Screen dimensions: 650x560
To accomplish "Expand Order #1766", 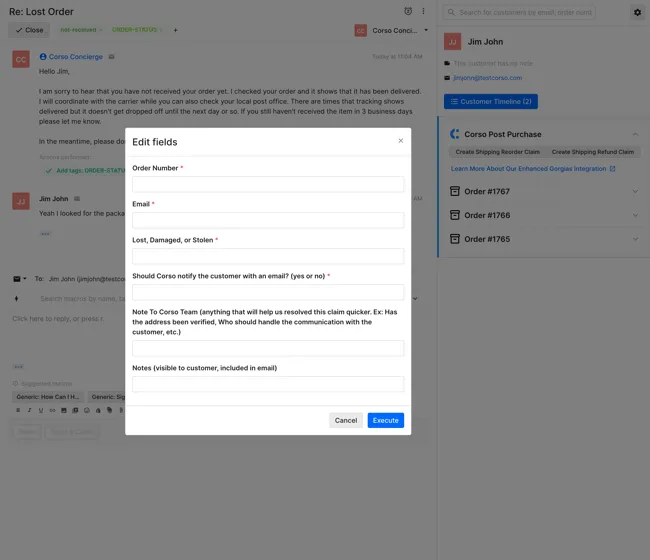I will [x=635, y=215].
